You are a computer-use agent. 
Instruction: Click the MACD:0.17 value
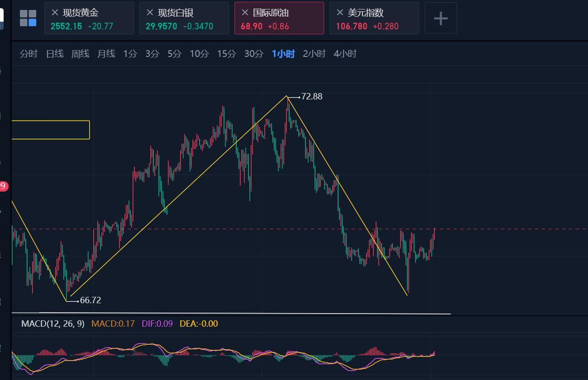(113, 324)
